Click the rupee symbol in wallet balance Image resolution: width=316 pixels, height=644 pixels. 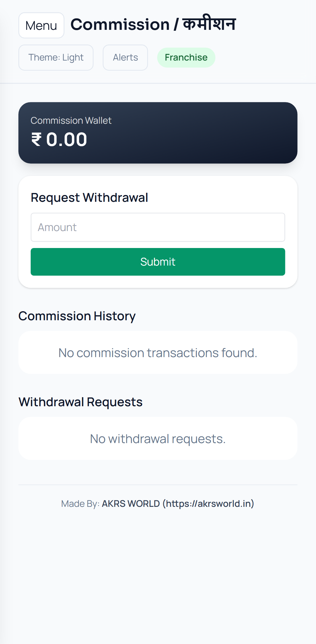tap(36, 140)
